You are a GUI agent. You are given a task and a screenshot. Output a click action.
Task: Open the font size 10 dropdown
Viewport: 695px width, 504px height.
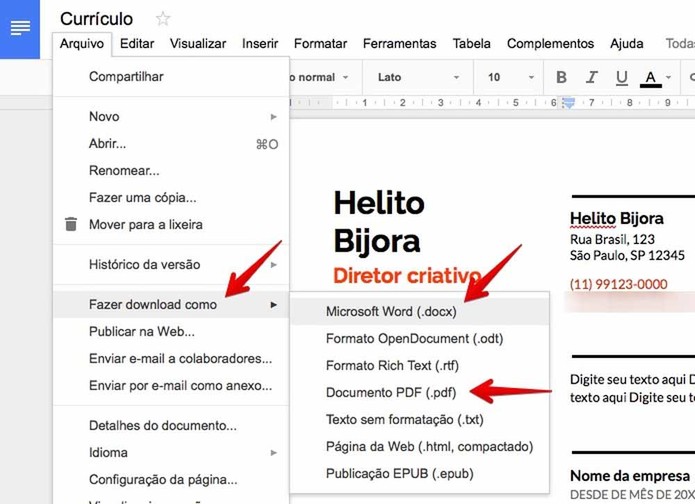pyautogui.click(x=511, y=77)
